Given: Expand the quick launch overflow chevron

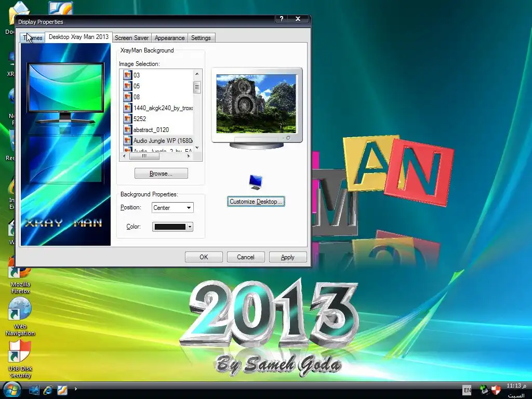Looking at the screenshot, I should pos(76,389).
